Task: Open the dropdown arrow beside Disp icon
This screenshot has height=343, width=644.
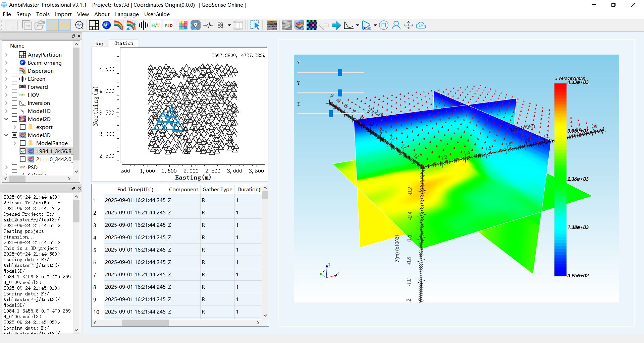Action: pos(375,25)
